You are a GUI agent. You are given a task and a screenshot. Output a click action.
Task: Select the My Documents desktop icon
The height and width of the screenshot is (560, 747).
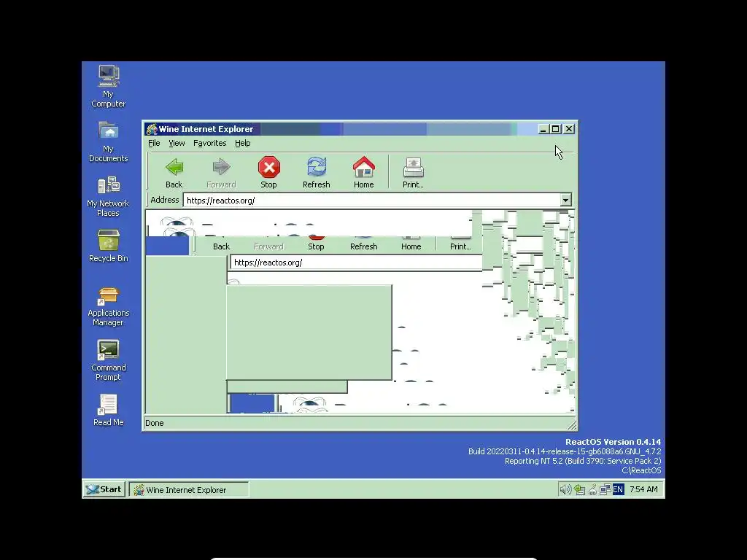coord(109,130)
